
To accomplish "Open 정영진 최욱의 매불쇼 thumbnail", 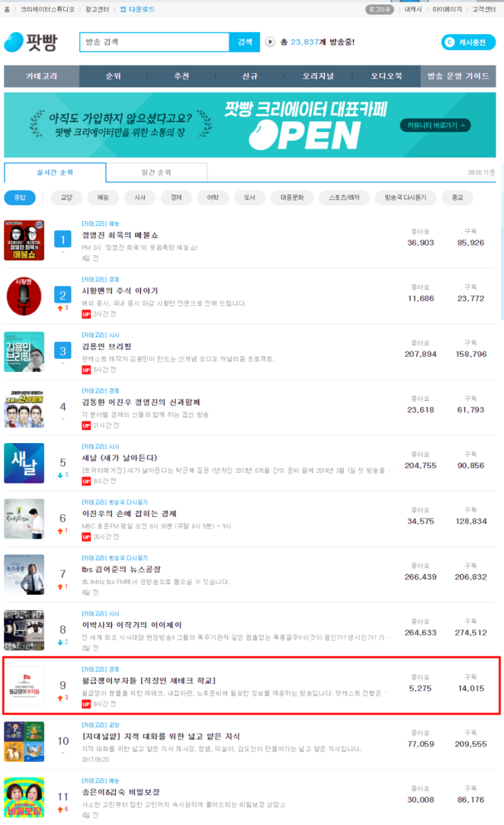I will click(x=24, y=240).
